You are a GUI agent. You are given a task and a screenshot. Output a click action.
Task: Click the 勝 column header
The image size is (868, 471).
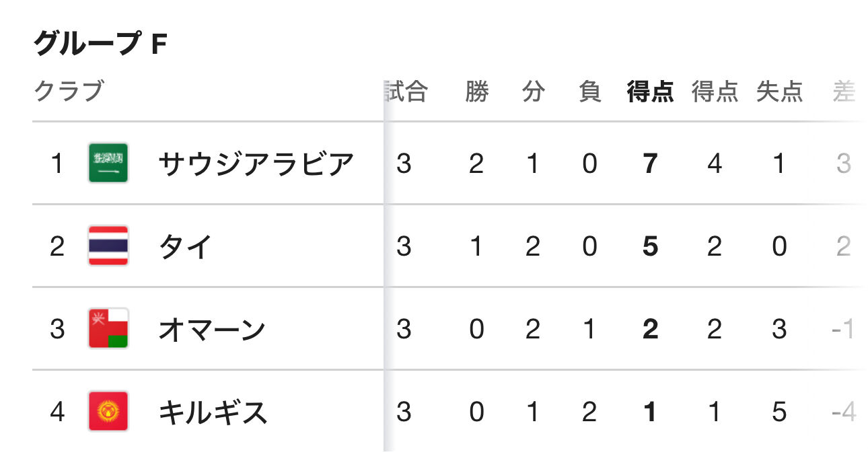(476, 91)
